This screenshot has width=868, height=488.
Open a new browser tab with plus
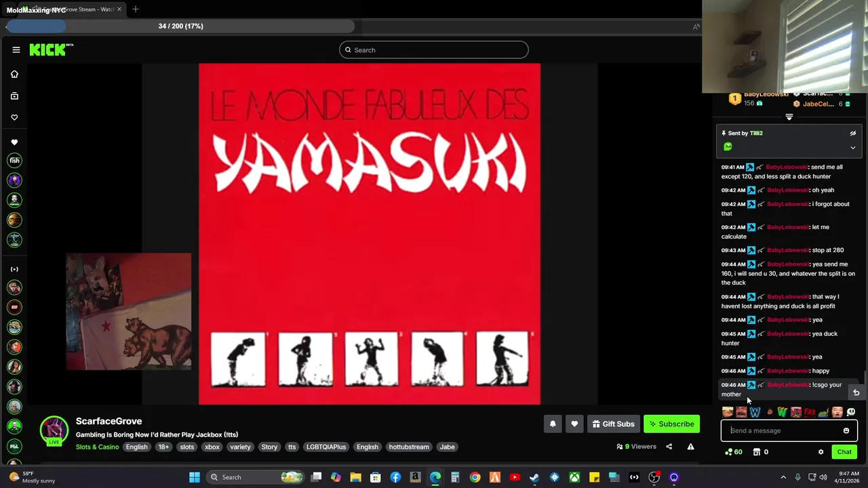136,9
